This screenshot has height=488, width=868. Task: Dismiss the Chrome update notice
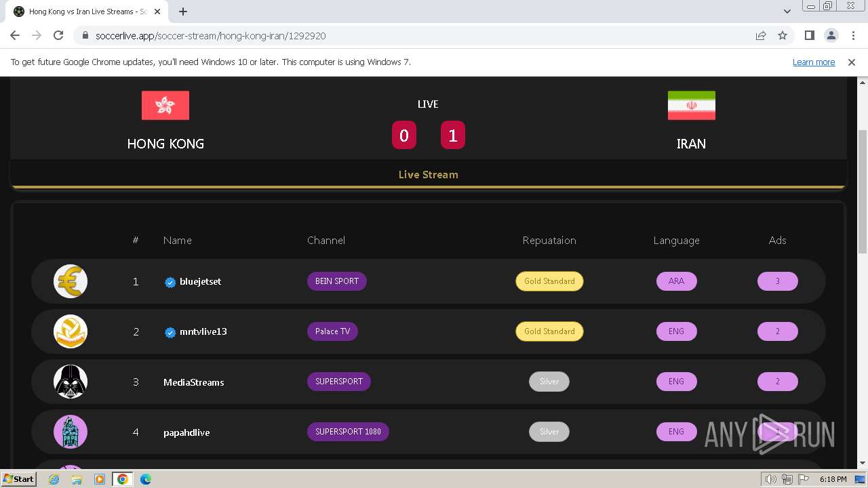coord(852,62)
